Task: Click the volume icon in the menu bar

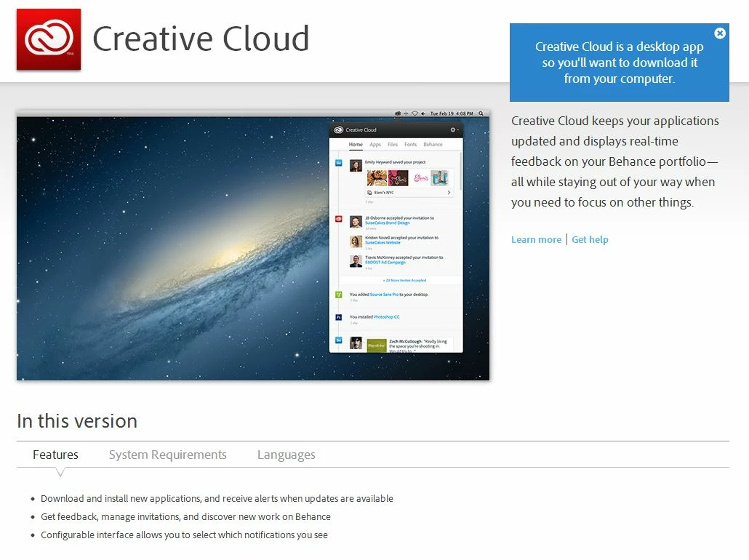Action: (x=423, y=113)
